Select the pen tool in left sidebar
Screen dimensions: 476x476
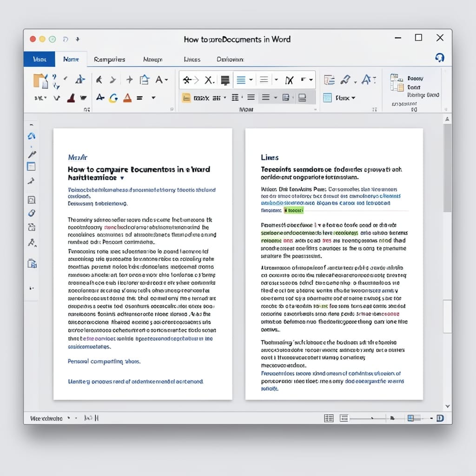[32, 154]
